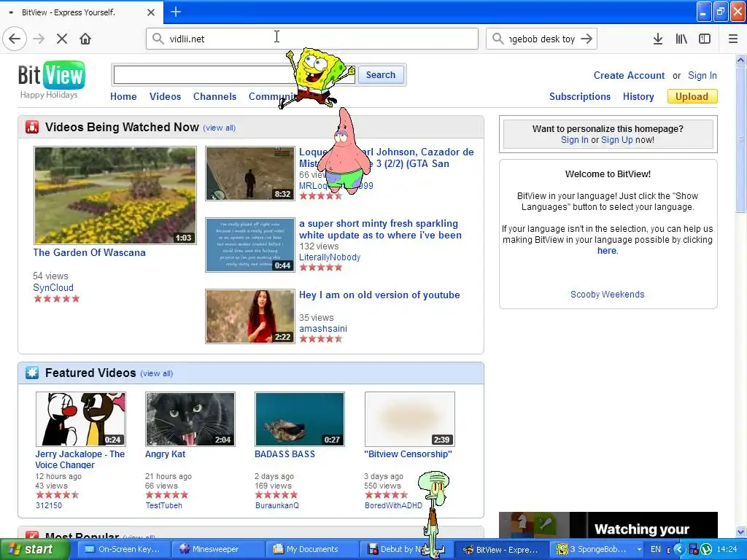
Task: Open the Jerry Jackalope video thumbnail
Action: click(80, 419)
